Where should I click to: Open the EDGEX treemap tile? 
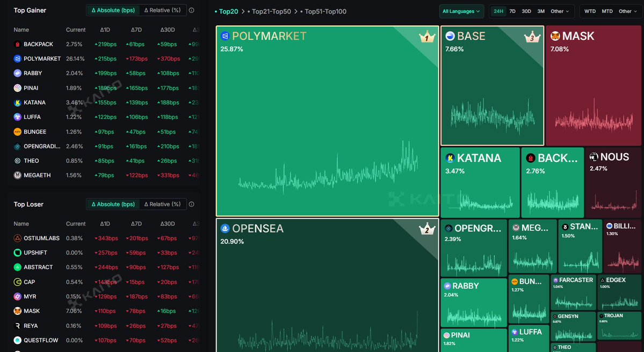(619, 292)
